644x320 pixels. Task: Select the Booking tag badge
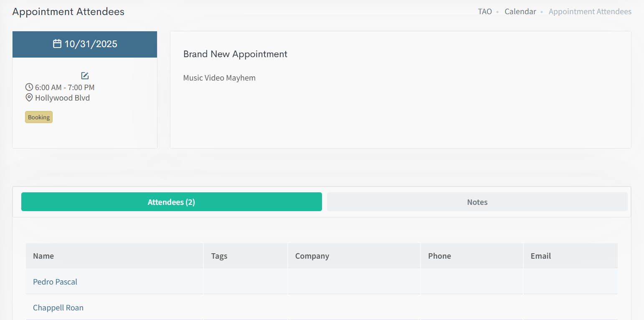(39, 117)
